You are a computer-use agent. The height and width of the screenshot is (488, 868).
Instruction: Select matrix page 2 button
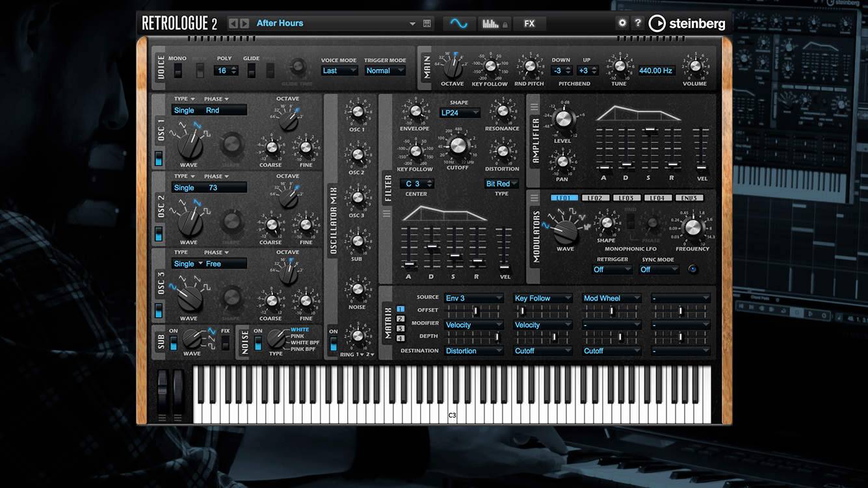coord(401,319)
